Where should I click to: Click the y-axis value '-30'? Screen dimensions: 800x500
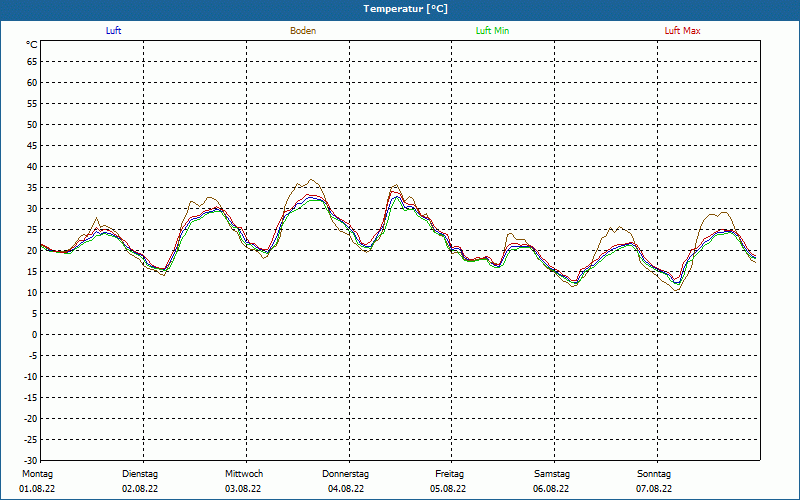31,461
